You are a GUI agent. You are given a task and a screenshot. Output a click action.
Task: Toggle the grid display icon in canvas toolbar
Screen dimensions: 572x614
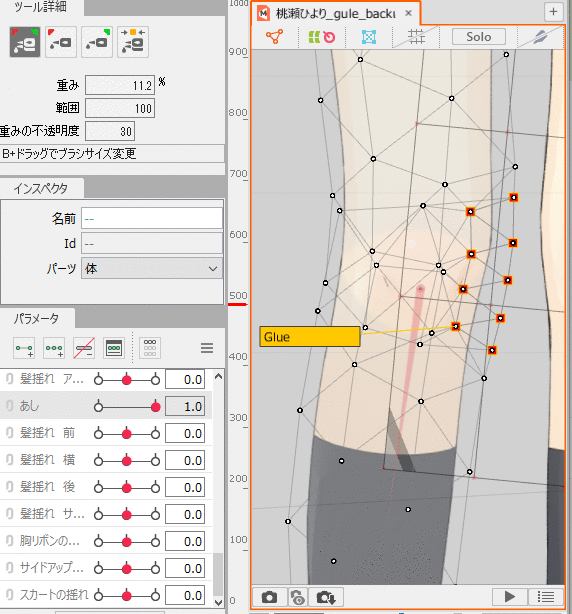coord(416,37)
